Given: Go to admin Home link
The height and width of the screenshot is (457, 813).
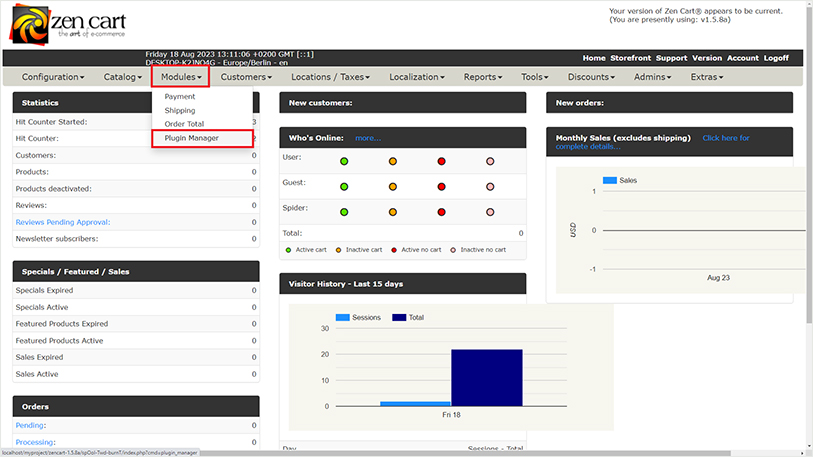Looking at the screenshot, I should [x=594, y=58].
